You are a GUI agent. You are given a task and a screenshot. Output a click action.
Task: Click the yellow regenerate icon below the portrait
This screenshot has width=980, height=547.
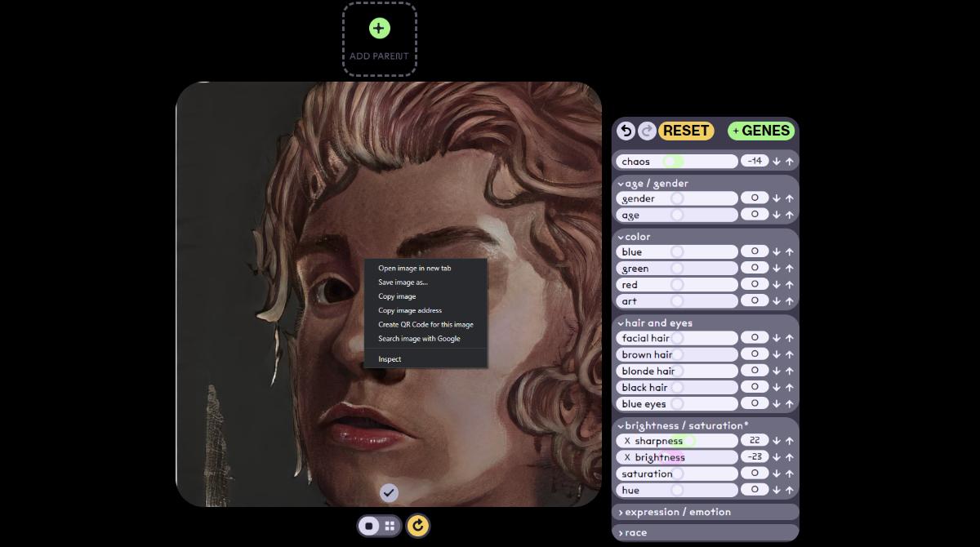417,526
